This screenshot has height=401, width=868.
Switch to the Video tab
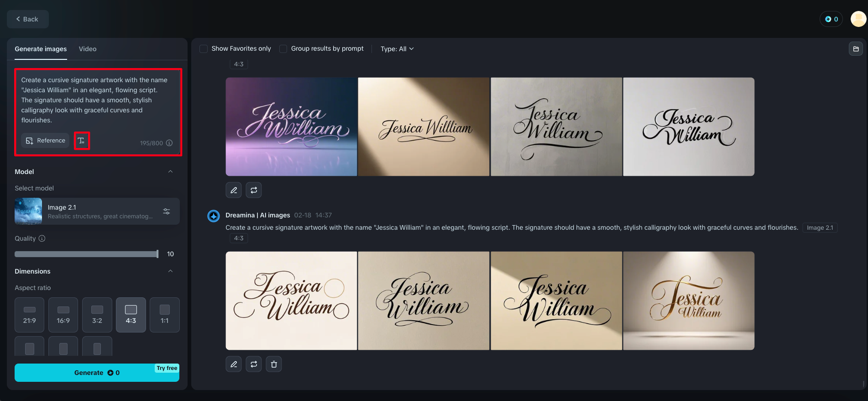pyautogui.click(x=88, y=49)
